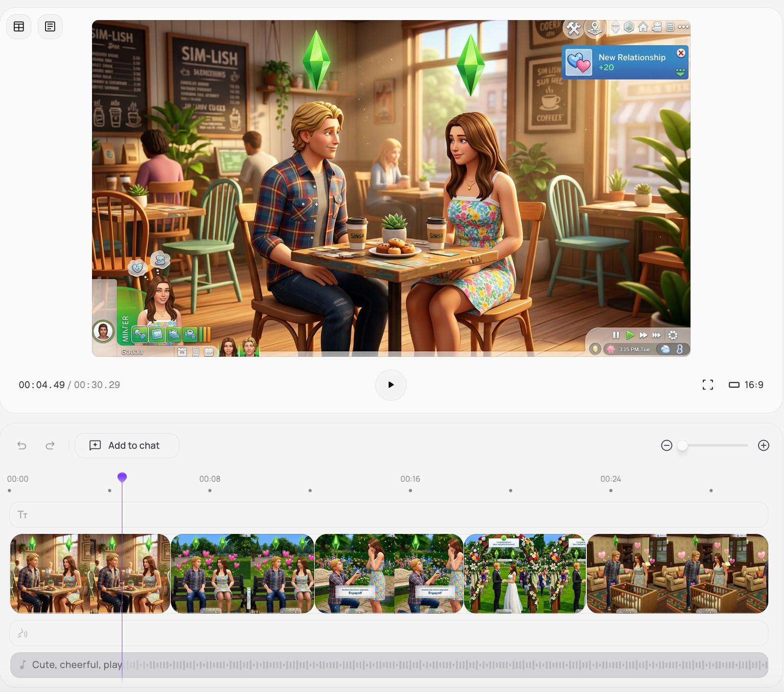Select the park bench hearts clip
784x692 pixels.
pos(242,573)
